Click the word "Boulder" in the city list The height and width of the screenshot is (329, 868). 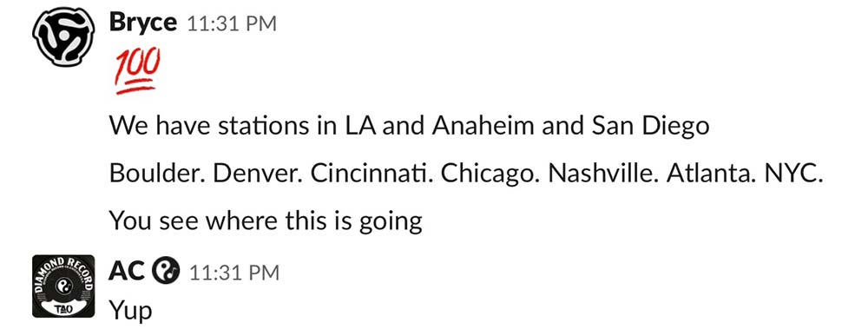158,174
